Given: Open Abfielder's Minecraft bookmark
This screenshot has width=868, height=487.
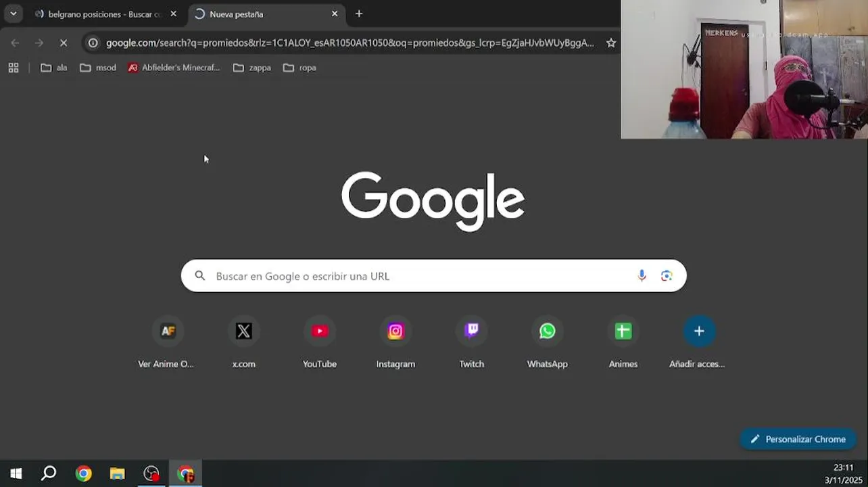Looking at the screenshot, I should point(174,68).
